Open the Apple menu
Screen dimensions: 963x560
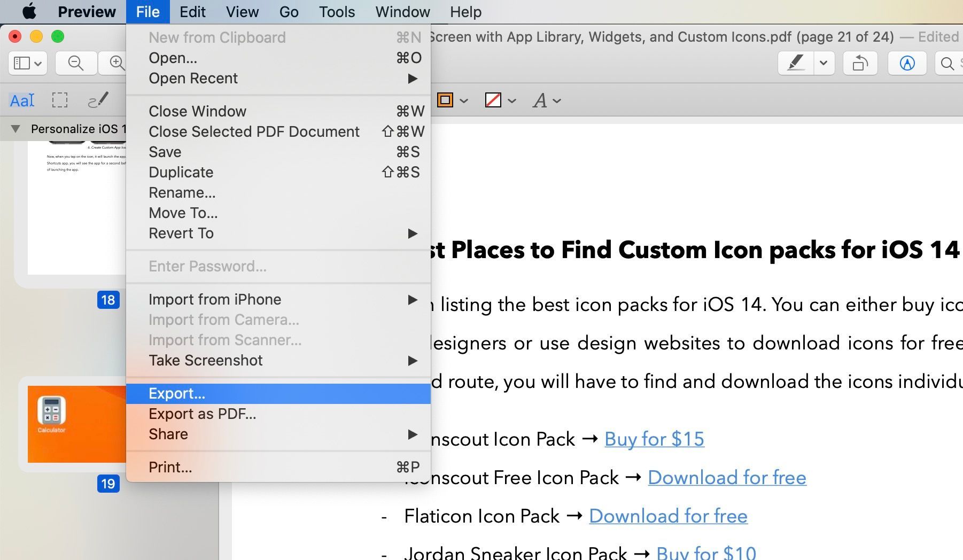tap(29, 11)
